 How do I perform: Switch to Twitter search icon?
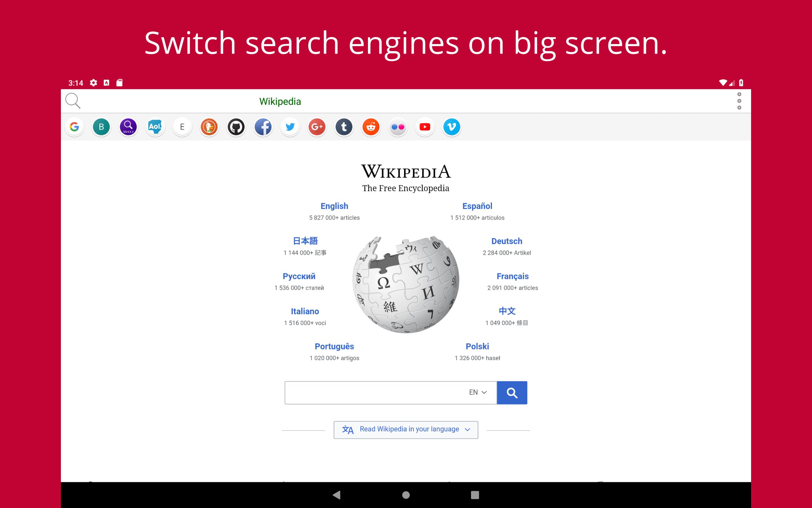click(x=290, y=127)
